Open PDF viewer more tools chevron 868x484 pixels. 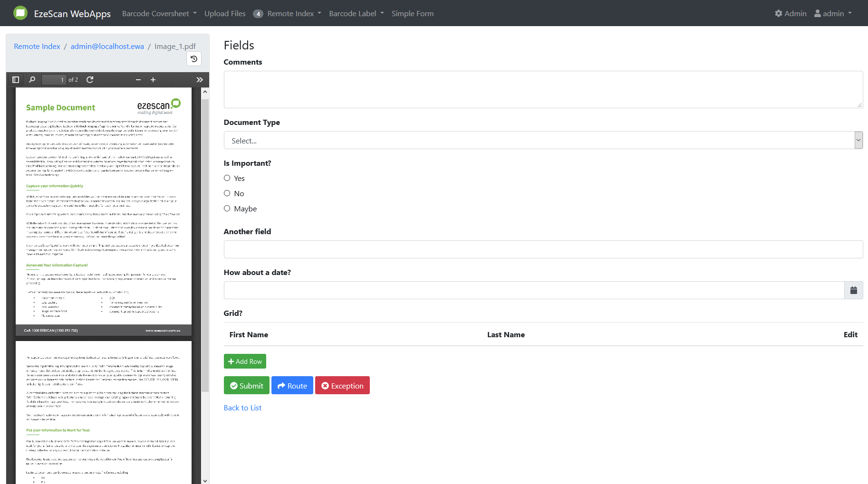(200, 80)
